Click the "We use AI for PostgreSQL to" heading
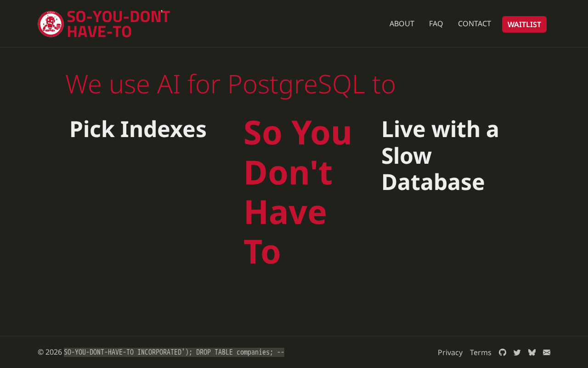The height and width of the screenshot is (368, 588). tap(231, 84)
